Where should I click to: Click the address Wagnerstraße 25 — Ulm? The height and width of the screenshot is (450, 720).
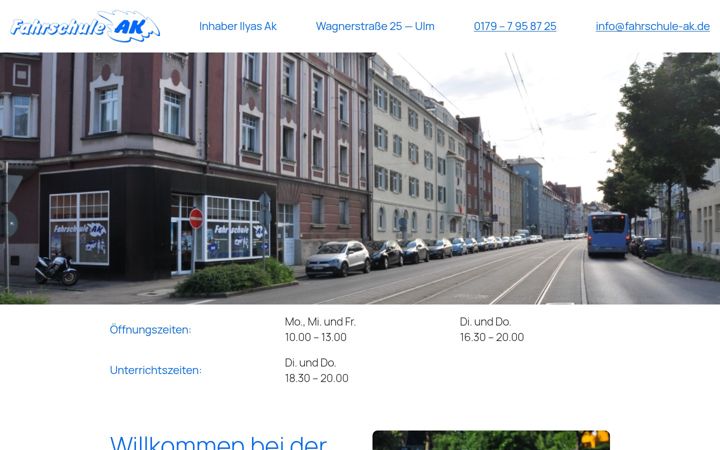click(375, 26)
